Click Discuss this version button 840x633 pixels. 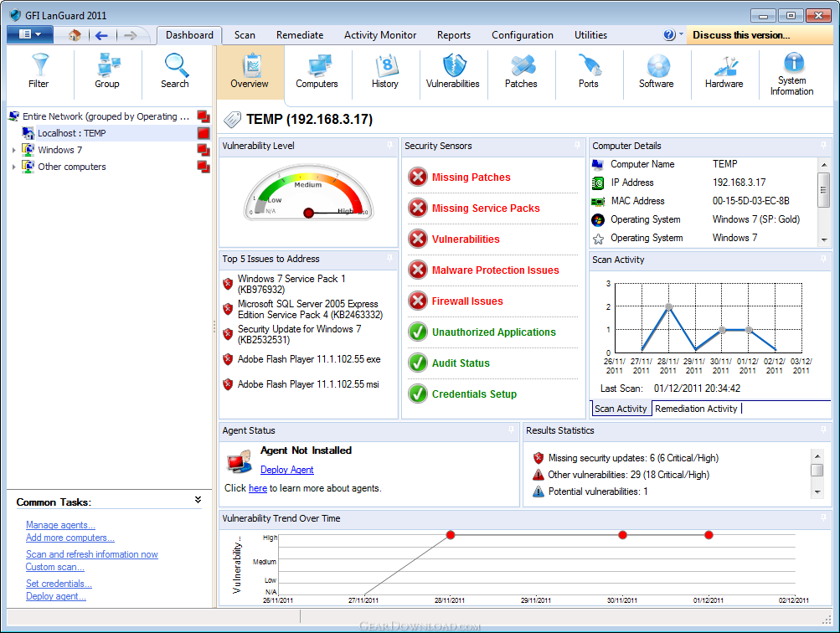[759, 35]
